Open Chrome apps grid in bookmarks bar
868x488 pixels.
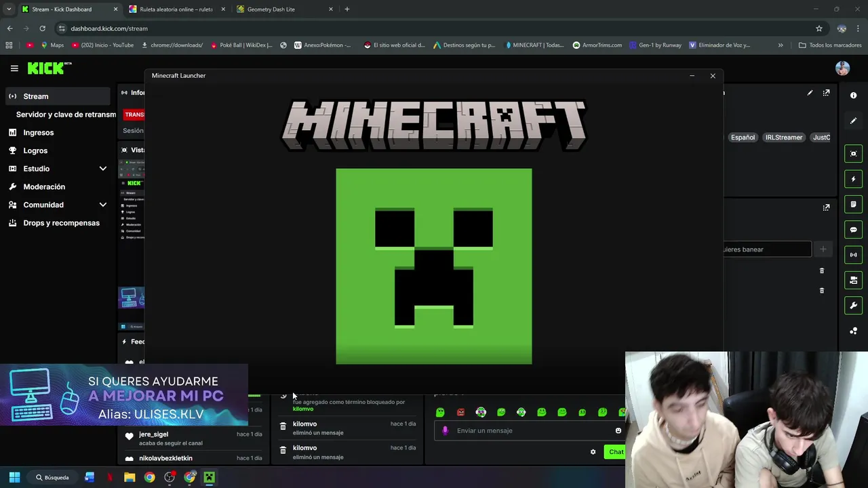(9, 45)
